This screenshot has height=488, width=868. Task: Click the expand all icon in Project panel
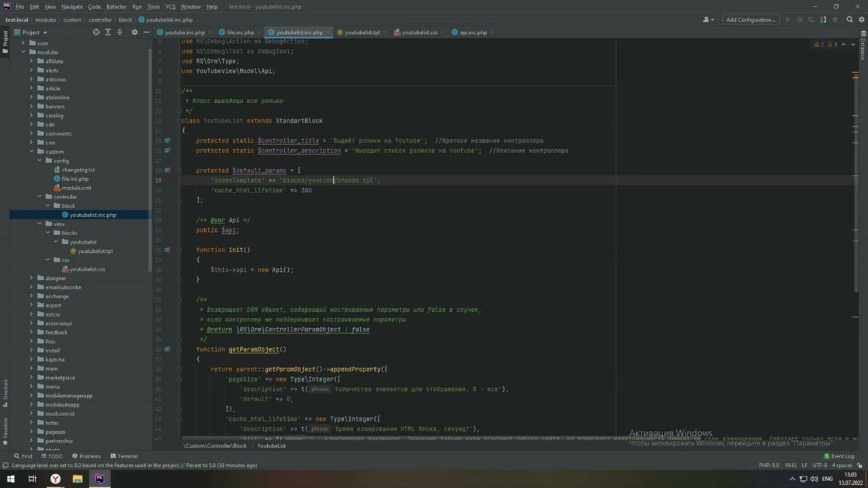click(107, 33)
